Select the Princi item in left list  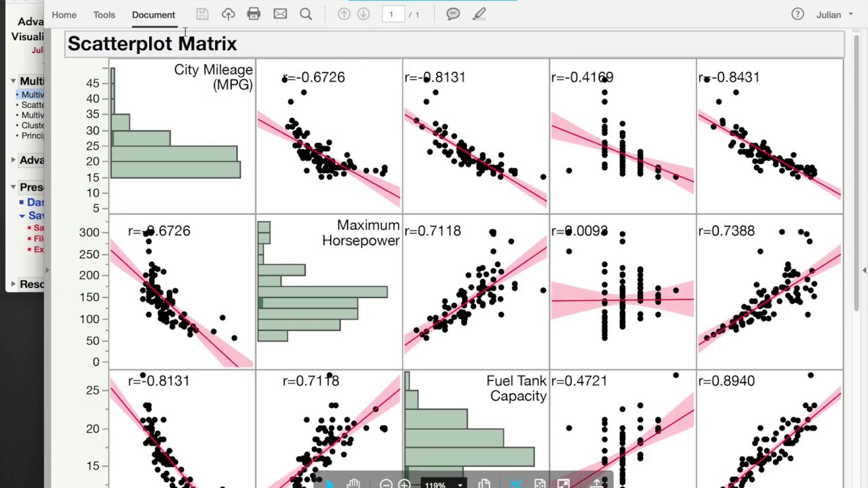tap(32, 136)
